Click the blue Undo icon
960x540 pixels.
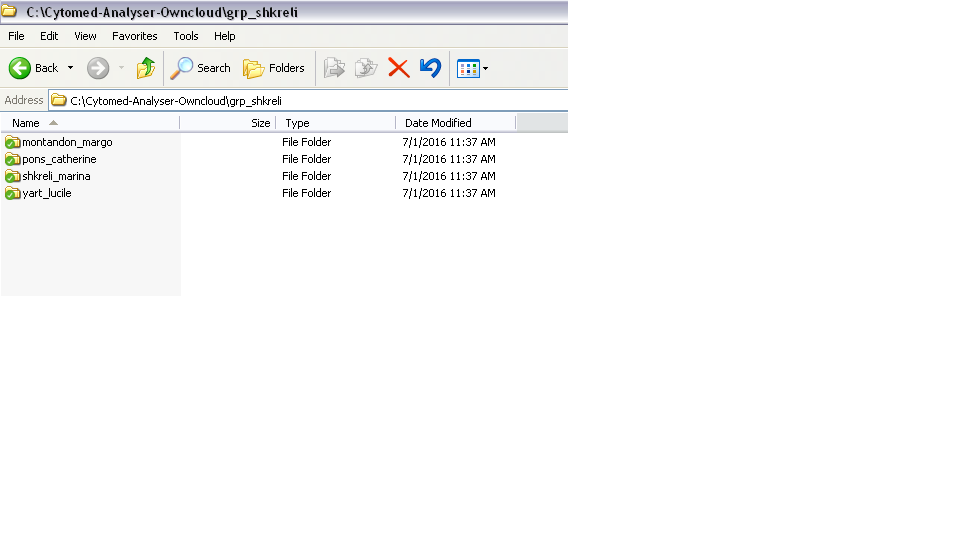[430, 68]
